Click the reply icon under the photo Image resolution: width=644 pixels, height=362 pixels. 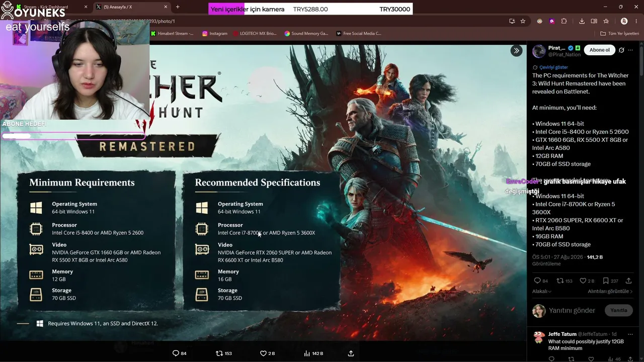coord(176,353)
